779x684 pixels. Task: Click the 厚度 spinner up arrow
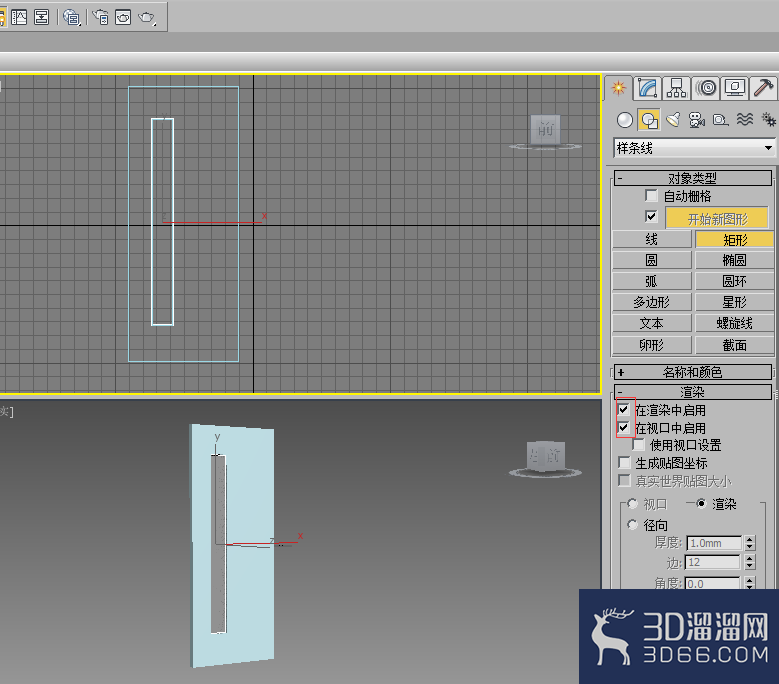pos(750,539)
